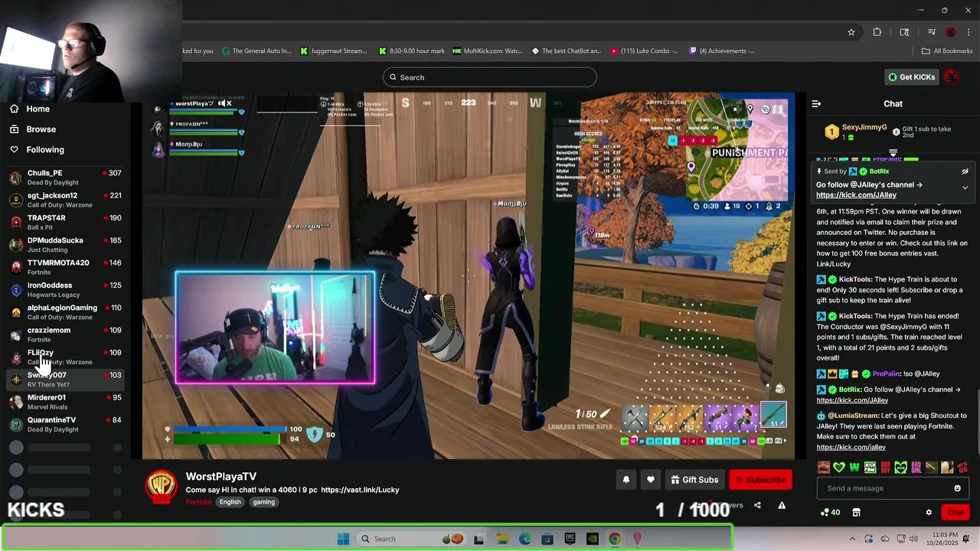Open Home in Kick sidebar
980x551 pixels.
[x=38, y=109]
